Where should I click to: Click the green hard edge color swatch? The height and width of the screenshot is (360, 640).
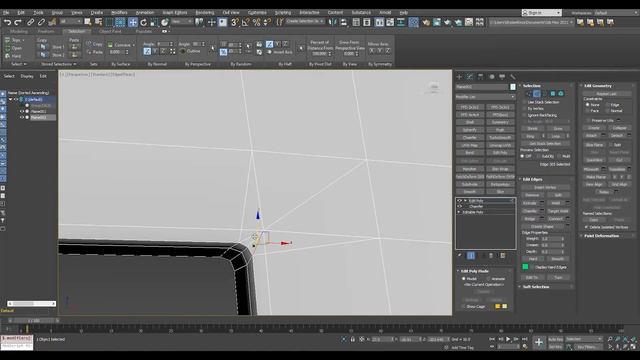tap(525, 267)
